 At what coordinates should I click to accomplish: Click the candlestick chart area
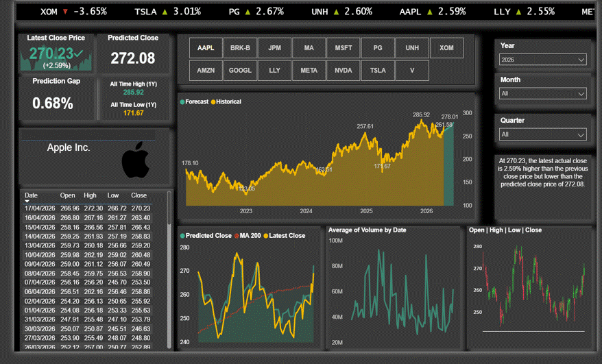(533, 288)
